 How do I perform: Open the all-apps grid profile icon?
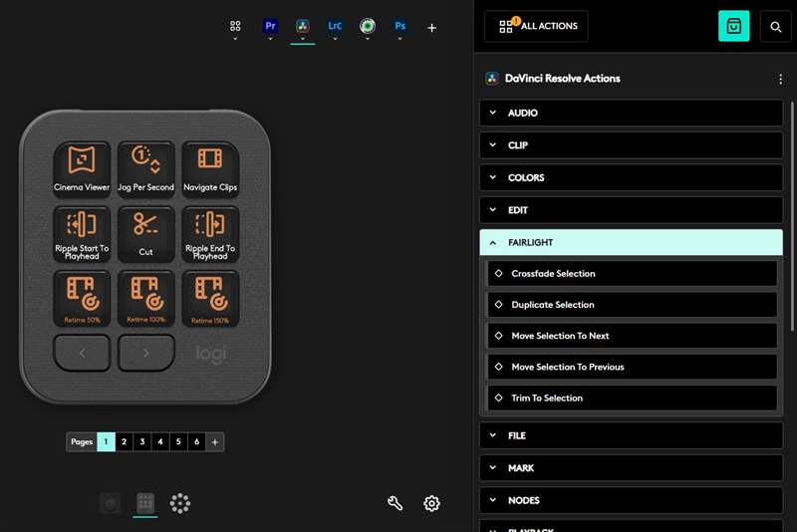[235, 26]
